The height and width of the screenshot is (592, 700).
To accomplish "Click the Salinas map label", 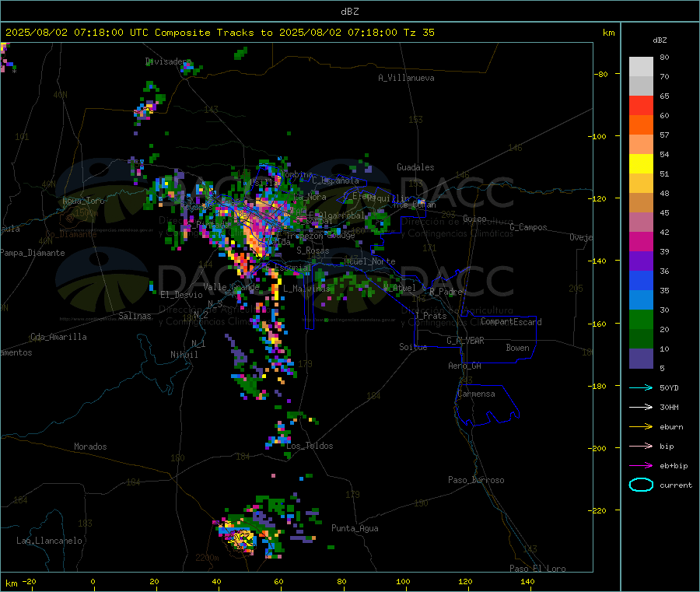I will 135,316.
